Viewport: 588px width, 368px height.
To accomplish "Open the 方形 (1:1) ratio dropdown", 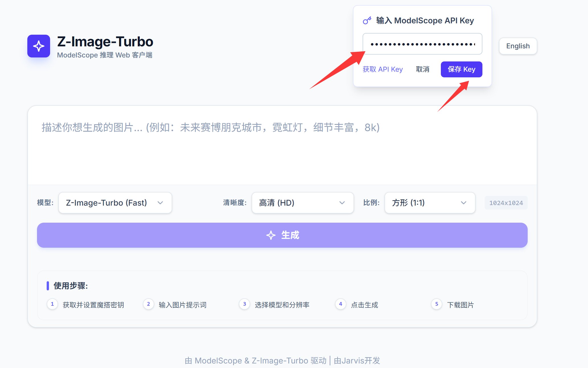I will tap(429, 203).
